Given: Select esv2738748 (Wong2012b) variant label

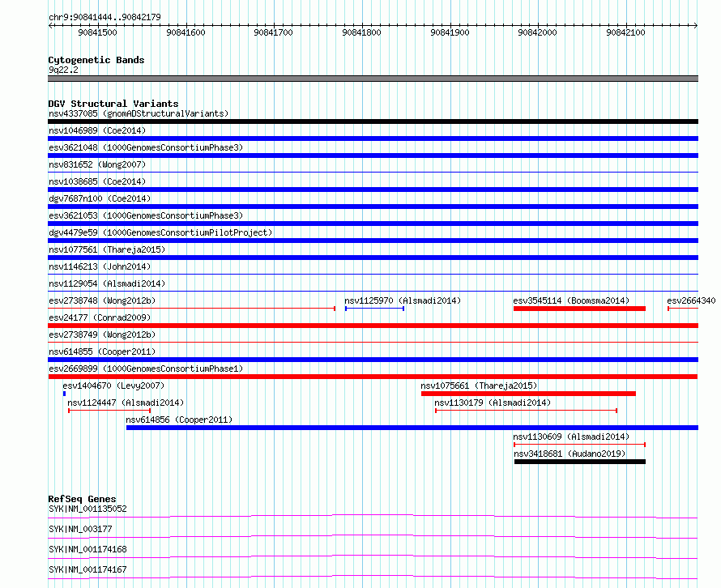Looking at the screenshot, I should [102, 300].
